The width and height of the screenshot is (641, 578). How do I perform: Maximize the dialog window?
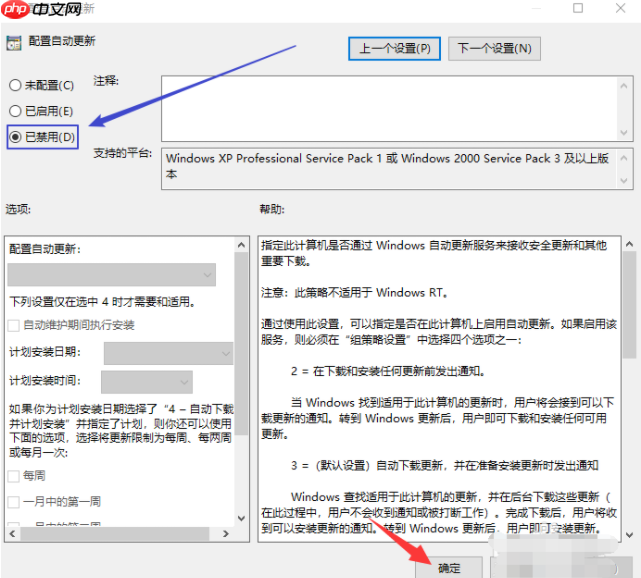point(578,8)
